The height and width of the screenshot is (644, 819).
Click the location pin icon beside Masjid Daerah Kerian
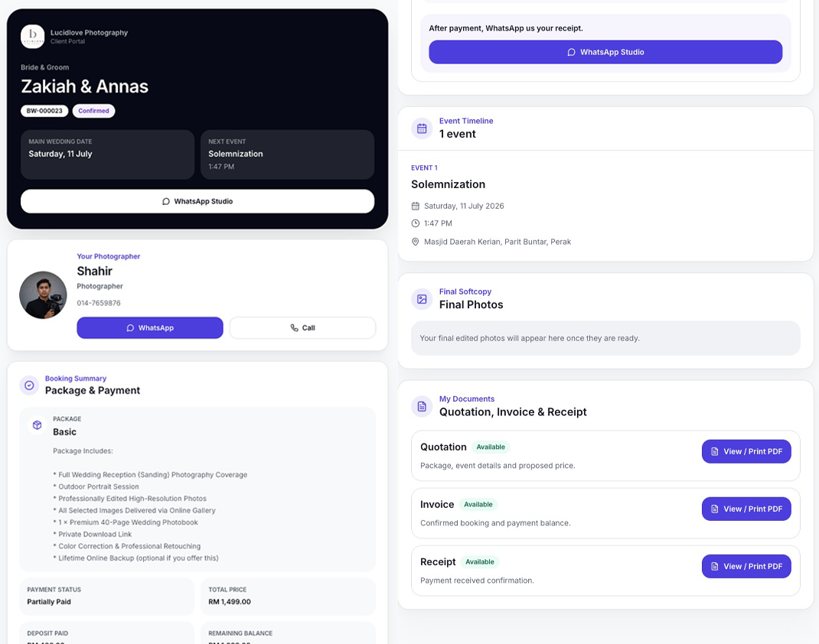(x=416, y=242)
